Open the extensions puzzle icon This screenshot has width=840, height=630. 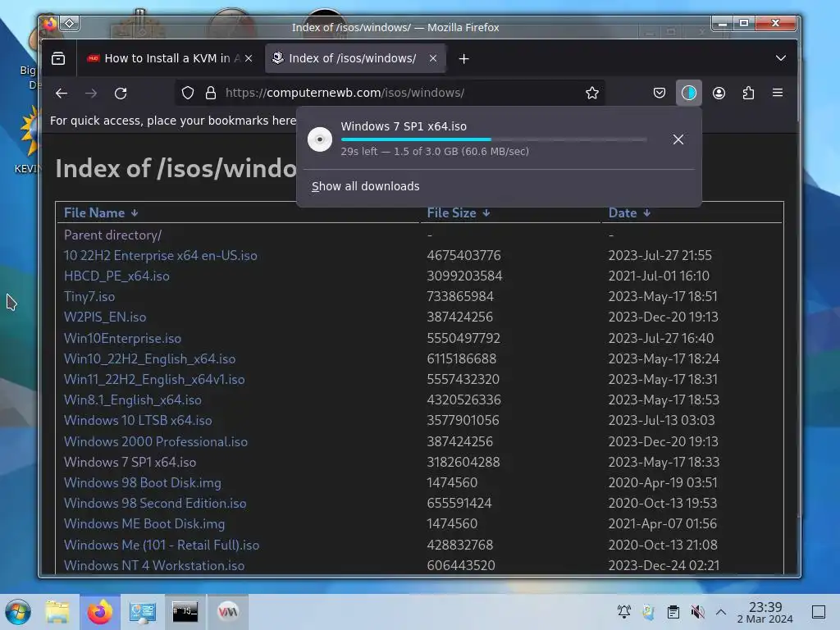pyautogui.click(x=748, y=94)
